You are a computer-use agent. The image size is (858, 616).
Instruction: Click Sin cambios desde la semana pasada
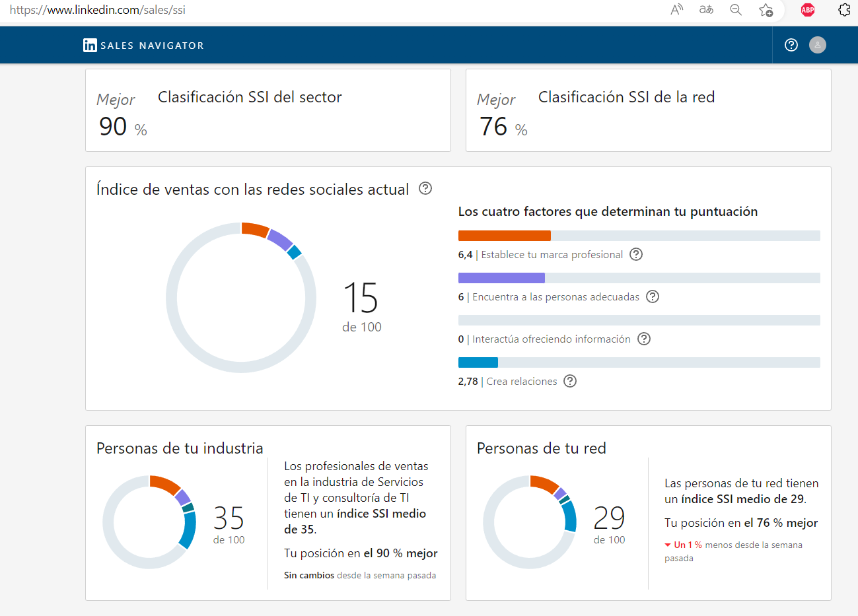[x=360, y=576]
